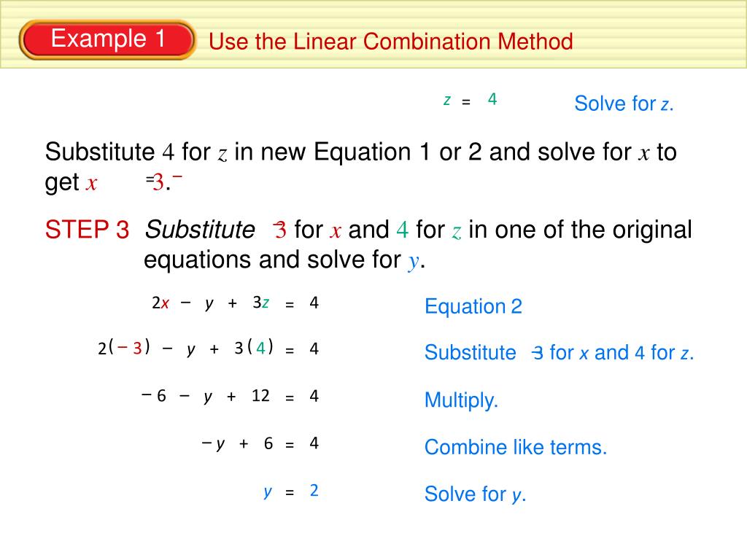The width and height of the screenshot is (747, 560).
Task: Click the Multiply annotation
Action: [x=461, y=400]
